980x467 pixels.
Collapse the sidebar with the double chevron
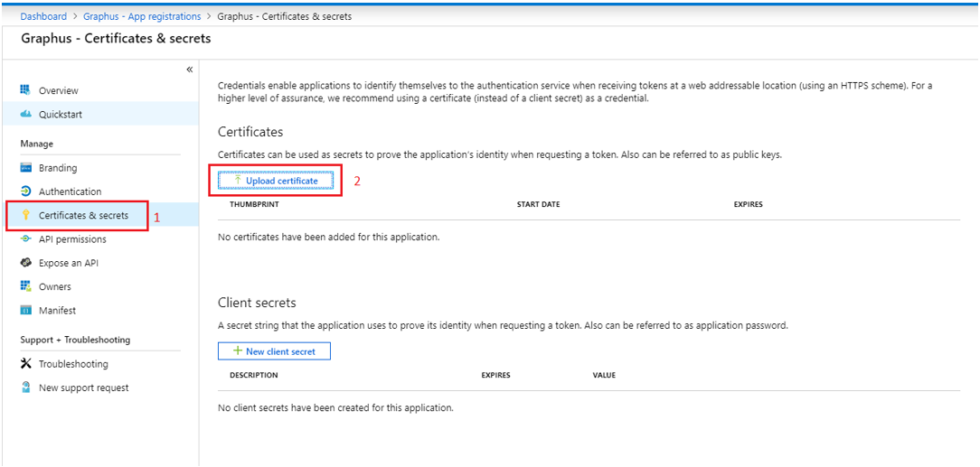point(189,70)
